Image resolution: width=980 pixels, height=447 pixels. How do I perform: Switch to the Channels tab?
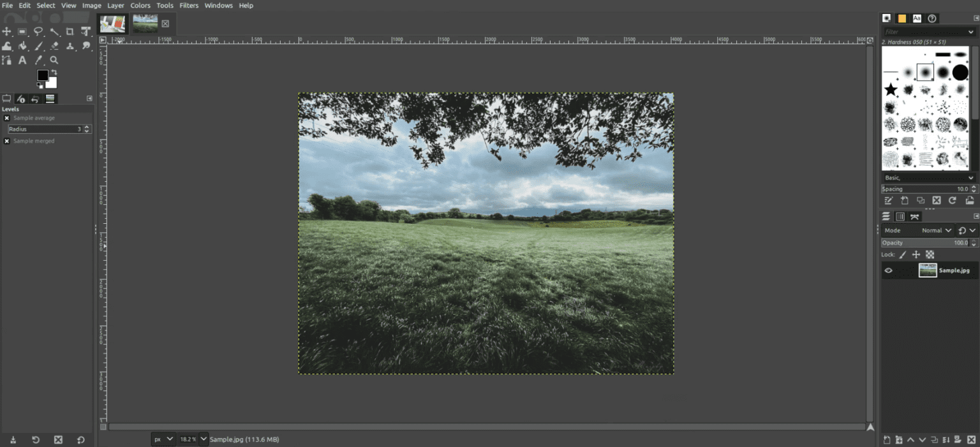[900, 216]
